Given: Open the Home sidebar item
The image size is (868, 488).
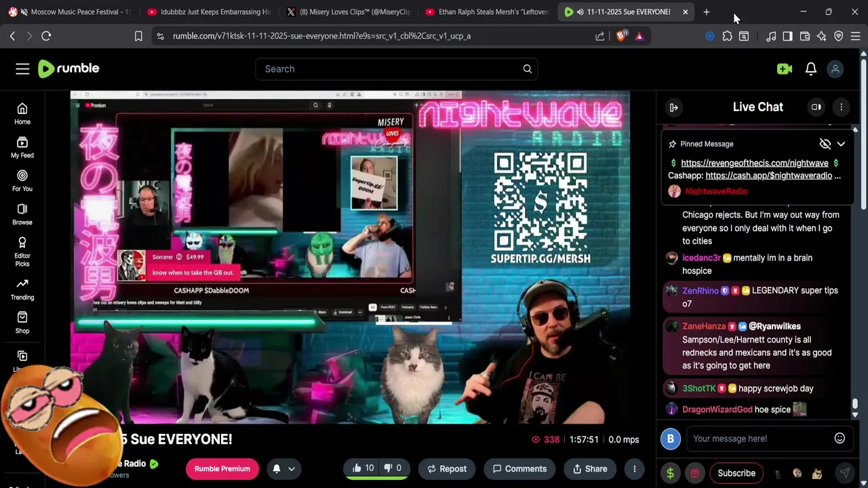Looking at the screenshot, I should tap(22, 114).
